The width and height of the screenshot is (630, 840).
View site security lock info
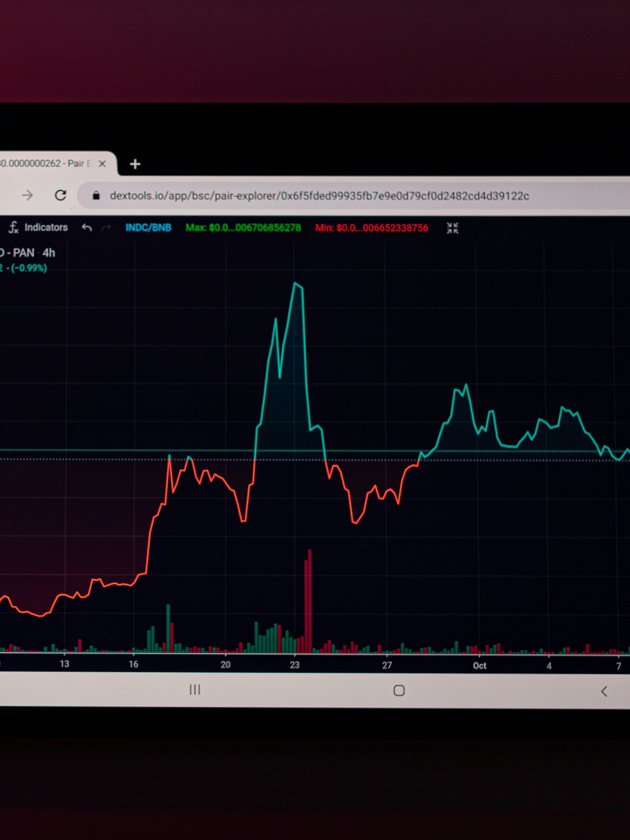coord(96,196)
